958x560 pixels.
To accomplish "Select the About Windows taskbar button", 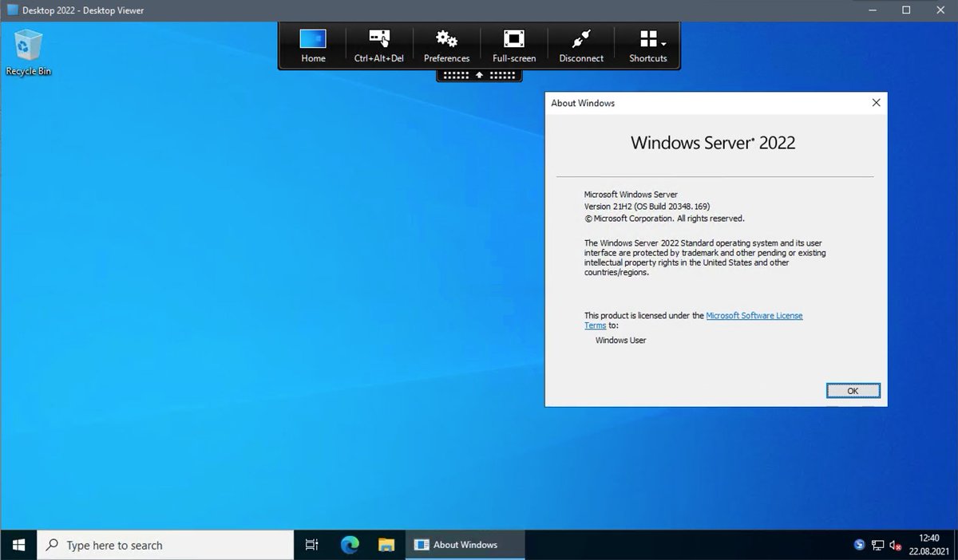I will tap(465, 545).
